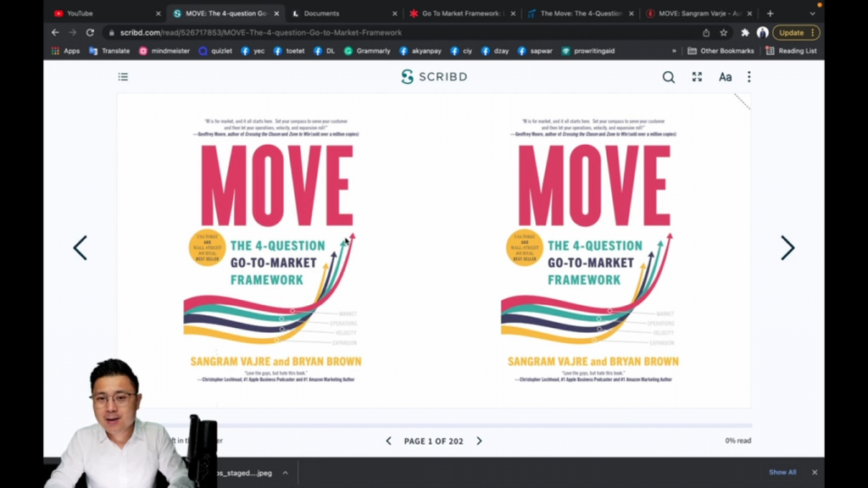Click the share icon in the address bar
This screenshot has width=868, height=488.
pyautogui.click(x=706, y=33)
